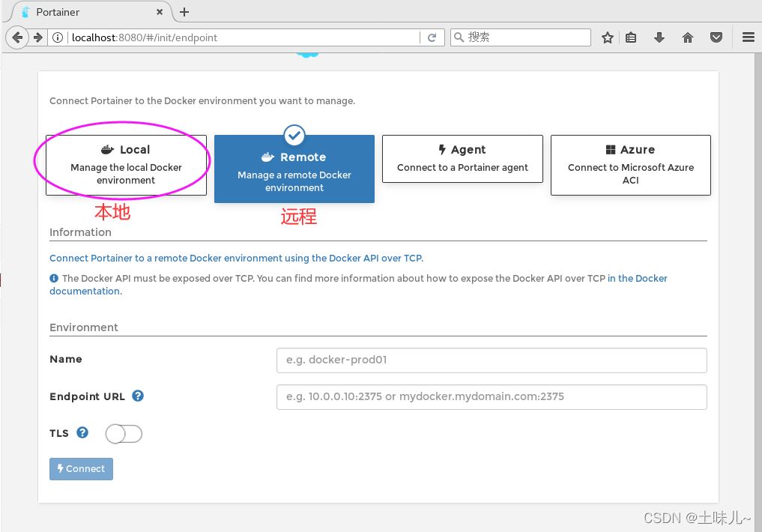Click the 'Name' field label
Image resolution: width=762 pixels, height=532 pixels.
pos(66,359)
